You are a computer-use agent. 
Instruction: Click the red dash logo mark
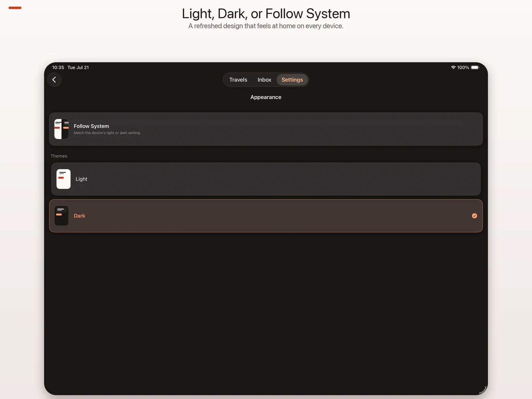(x=15, y=8)
